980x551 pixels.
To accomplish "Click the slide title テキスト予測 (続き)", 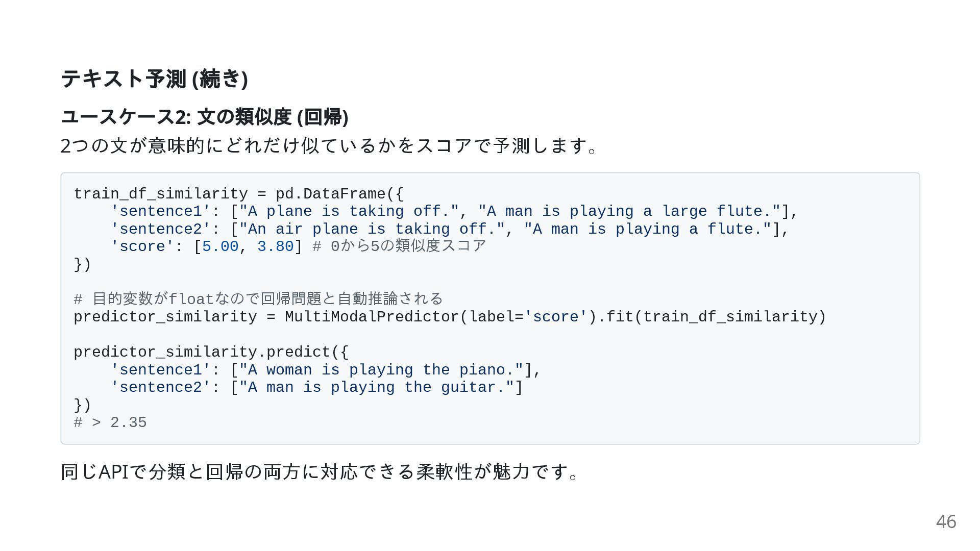I will tap(154, 79).
